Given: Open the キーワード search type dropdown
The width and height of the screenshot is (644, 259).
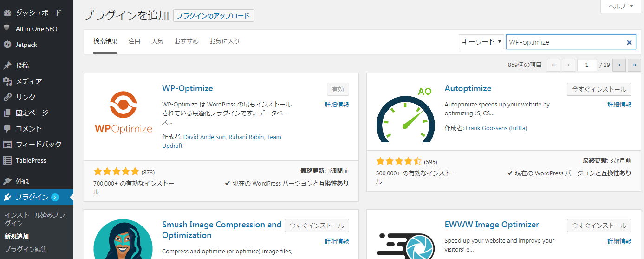Looking at the screenshot, I should (x=481, y=42).
